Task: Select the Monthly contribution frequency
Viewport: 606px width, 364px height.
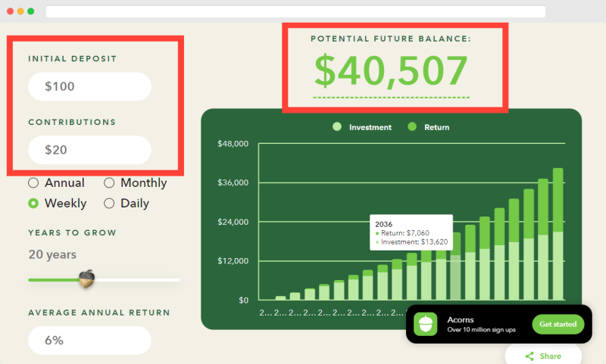Action: coord(109,182)
